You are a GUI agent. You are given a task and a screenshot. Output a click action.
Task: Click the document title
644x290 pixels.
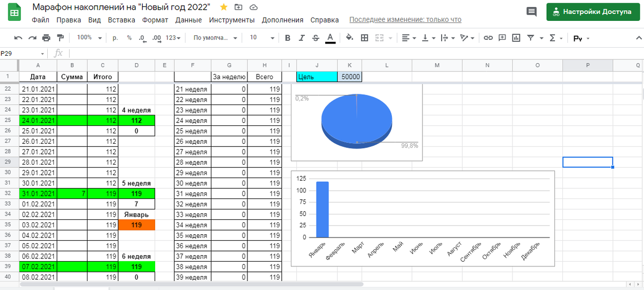[121, 7]
